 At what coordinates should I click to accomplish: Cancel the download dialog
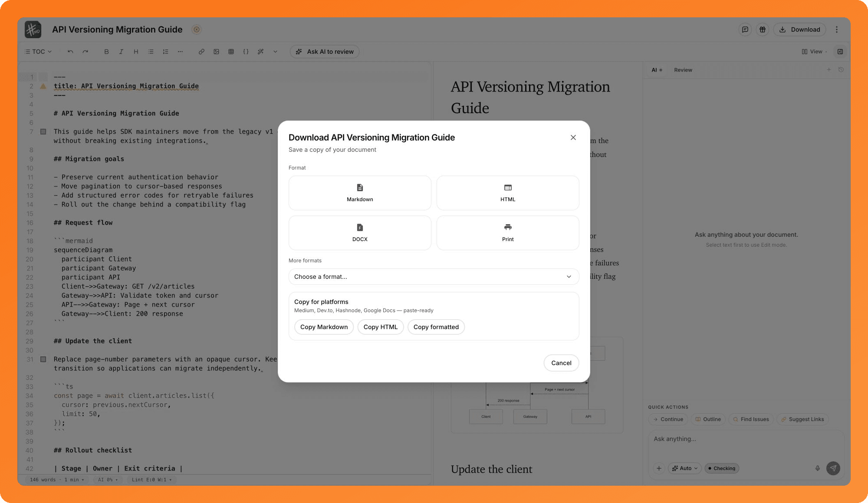point(561,363)
